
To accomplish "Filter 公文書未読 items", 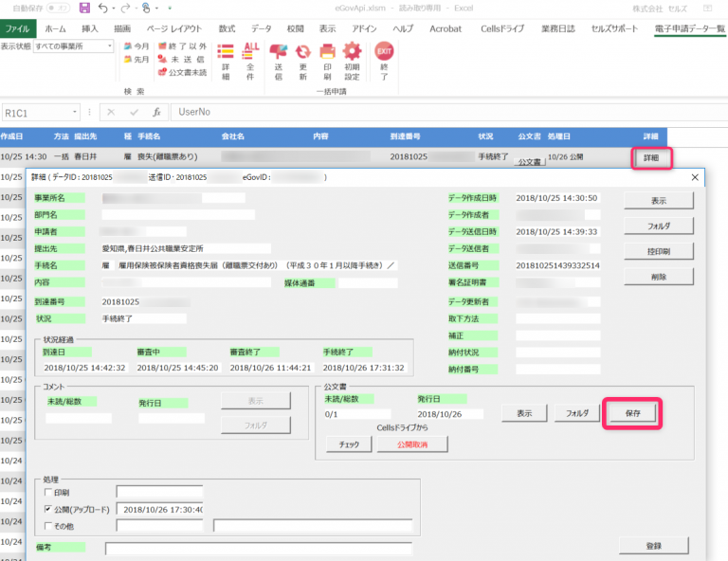I will [182, 72].
